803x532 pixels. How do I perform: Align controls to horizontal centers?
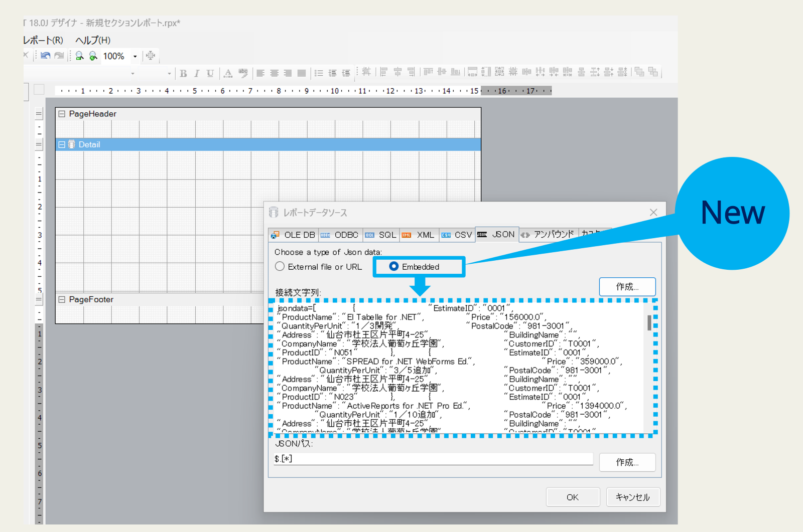click(397, 72)
